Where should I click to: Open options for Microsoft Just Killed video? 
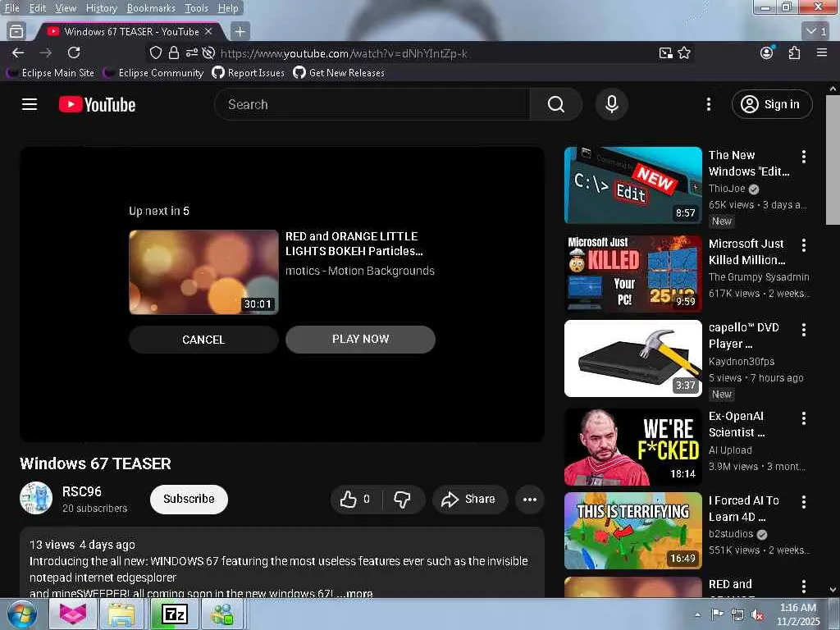pyautogui.click(x=804, y=245)
